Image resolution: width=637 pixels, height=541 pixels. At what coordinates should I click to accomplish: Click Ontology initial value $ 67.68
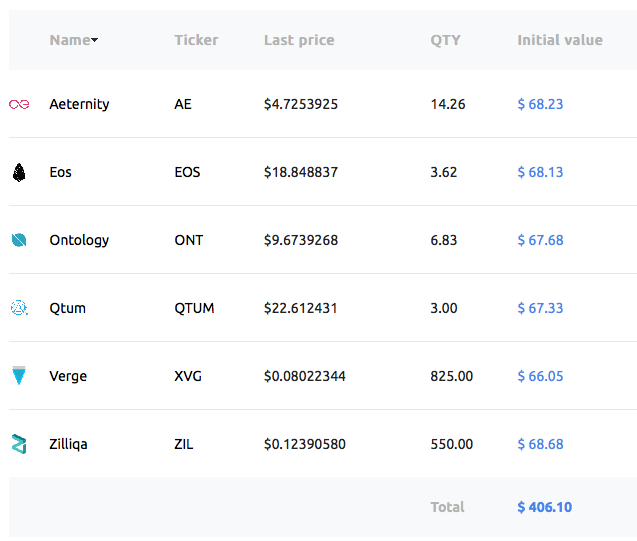(x=540, y=240)
